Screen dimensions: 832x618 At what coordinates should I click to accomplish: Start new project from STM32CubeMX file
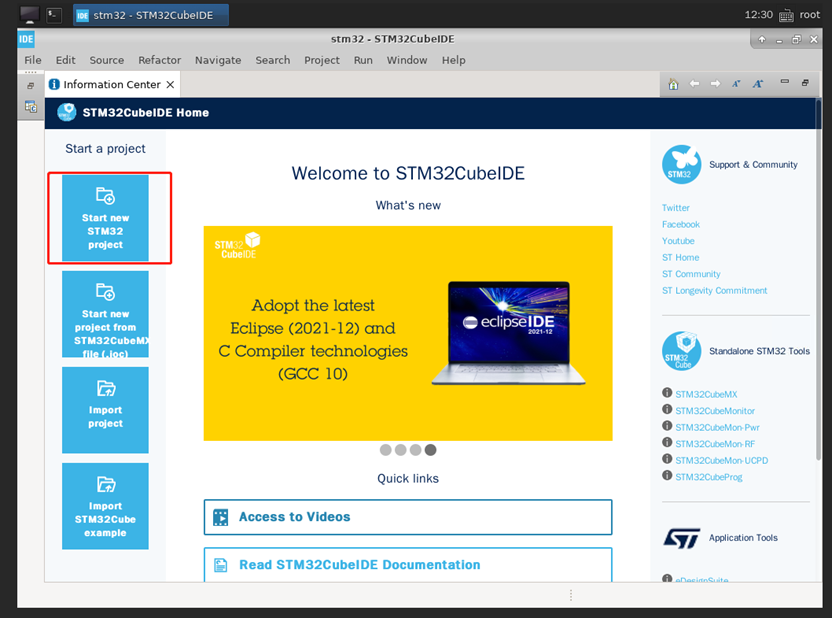click(x=105, y=314)
